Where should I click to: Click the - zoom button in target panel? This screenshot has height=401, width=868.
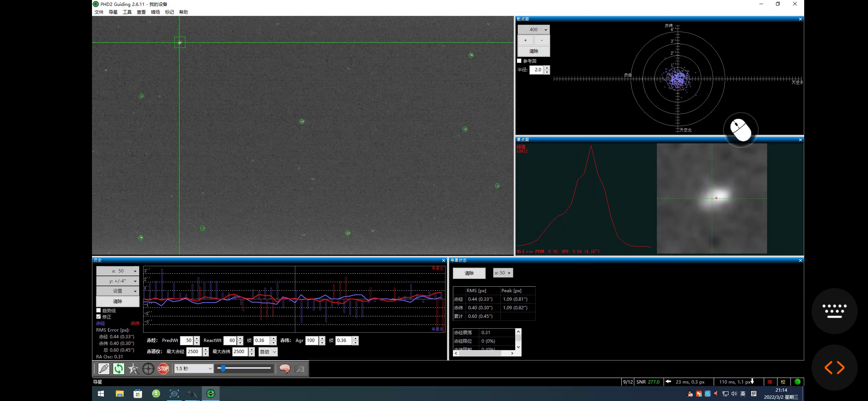click(x=542, y=40)
